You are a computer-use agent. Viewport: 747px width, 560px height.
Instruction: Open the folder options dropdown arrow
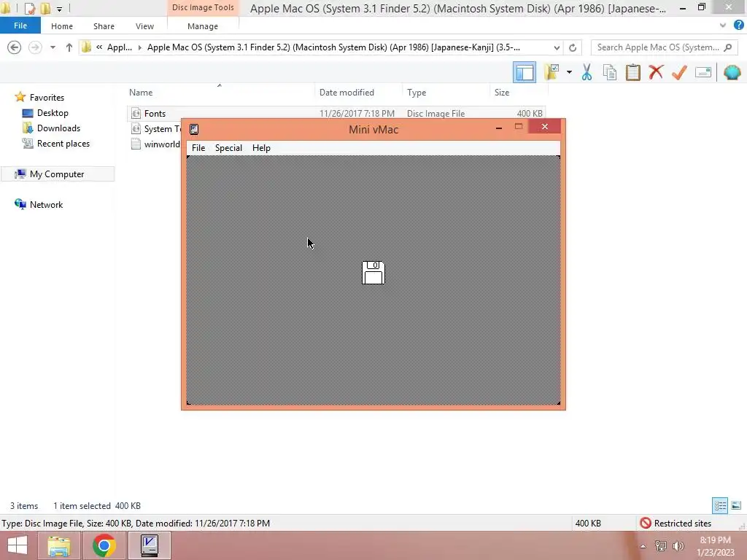pyautogui.click(x=569, y=72)
